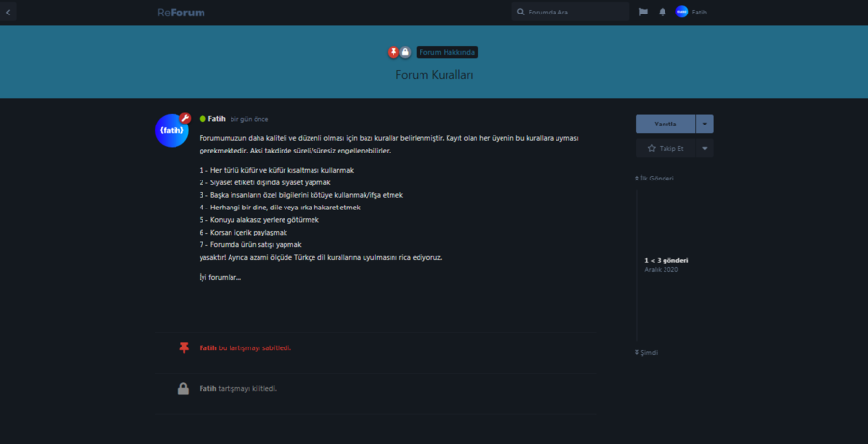Click the star icon on Takip Et
The width and height of the screenshot is (868, 444).
click(x=652, y=148)
